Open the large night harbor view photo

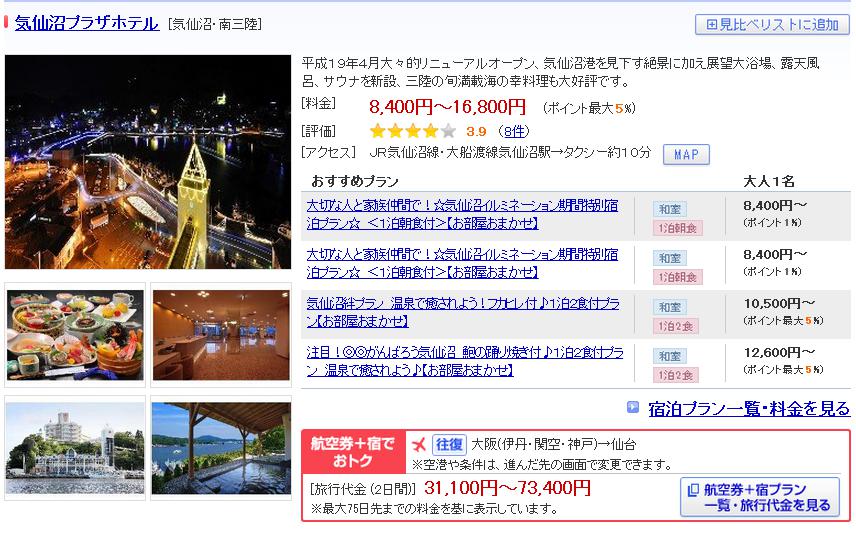tap(148, 162)
